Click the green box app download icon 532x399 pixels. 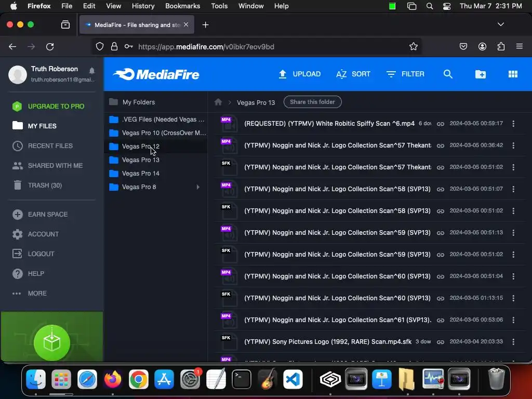pyautogui.click(x=52, y=343)
